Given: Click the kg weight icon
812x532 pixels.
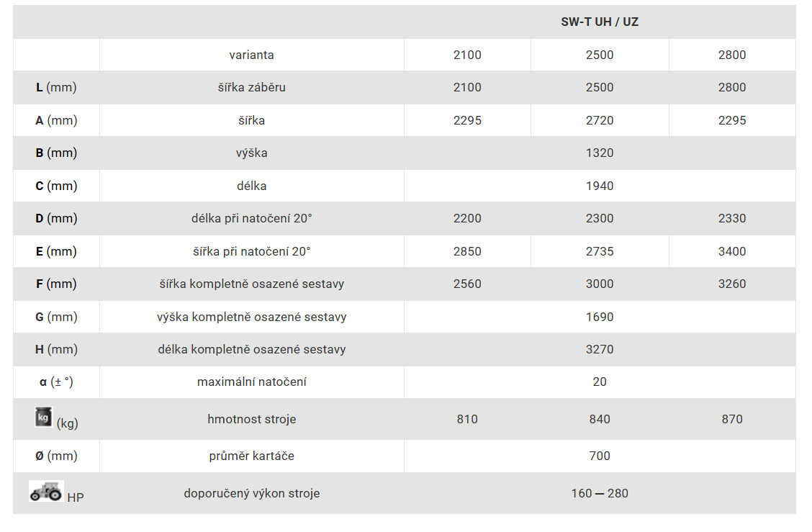Looking at the screenshot, I should [x=43, y=417].
